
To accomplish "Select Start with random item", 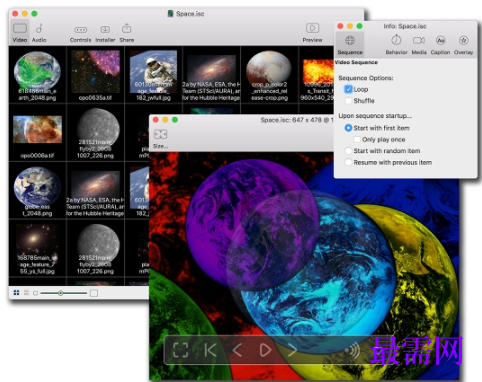I will tap(348, 151).
